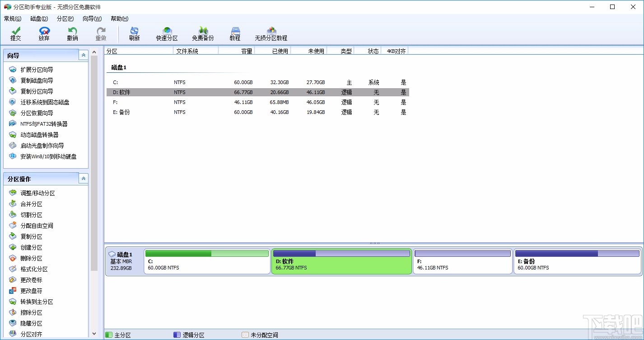Click the 逻辑分区 blue legend swatch
The image size is (644, 340).
177,335
